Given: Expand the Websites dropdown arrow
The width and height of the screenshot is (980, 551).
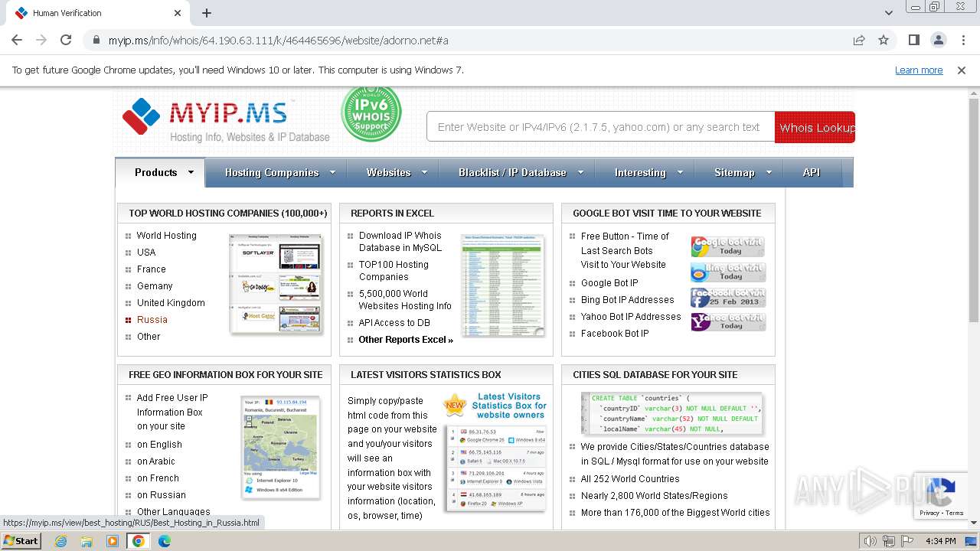Looking at the screenshot, I should [424, 172].
